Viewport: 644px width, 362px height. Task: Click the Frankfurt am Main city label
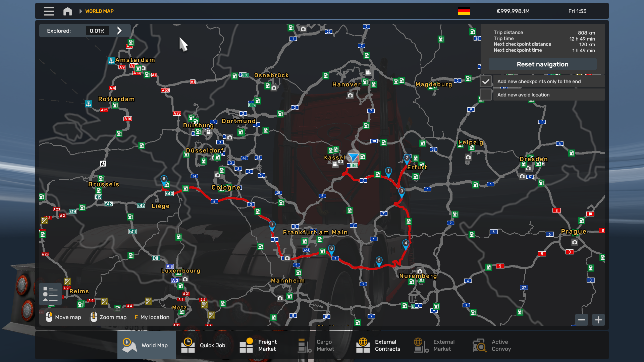point(315,232)
